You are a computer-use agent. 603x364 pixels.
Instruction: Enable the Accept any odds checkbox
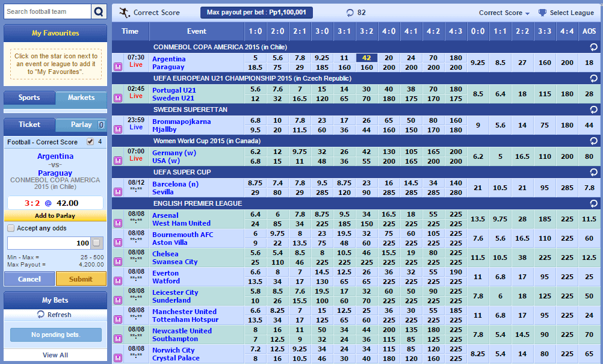(11, 228)
